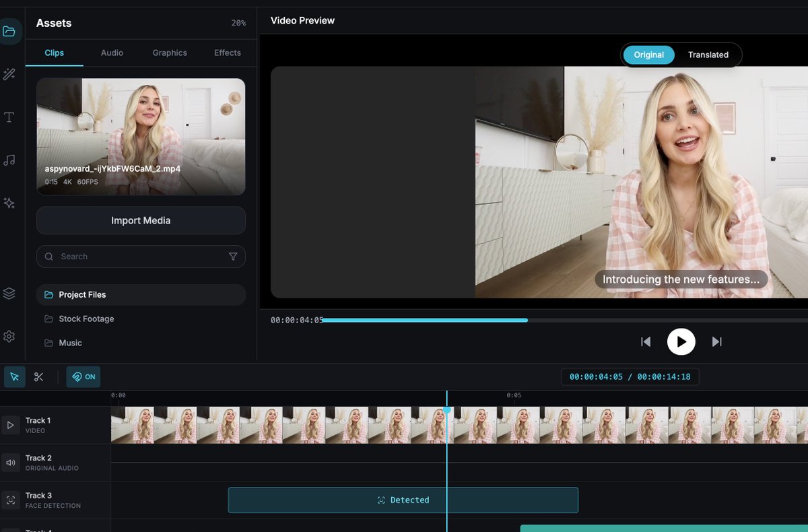This screenshot has height=532, width=808.
Task: Click the ORIGINAL AUDIO track subtitle
Action: pos(52,468)
